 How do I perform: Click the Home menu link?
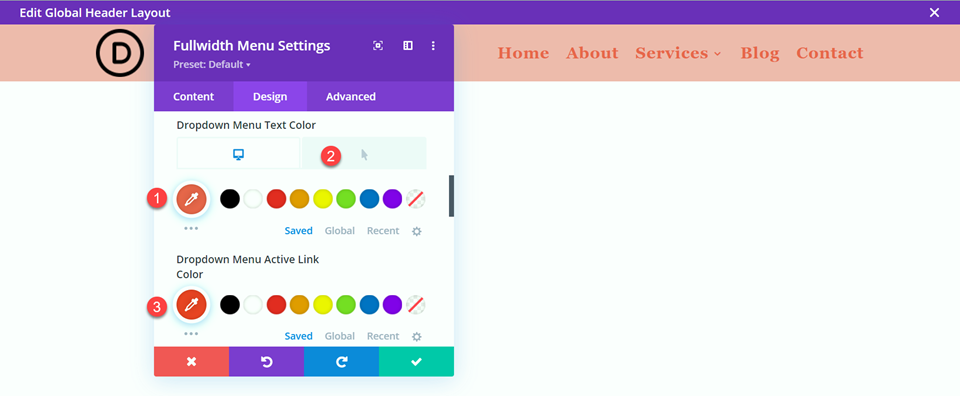pyautogui.click(x=523, y=53)
